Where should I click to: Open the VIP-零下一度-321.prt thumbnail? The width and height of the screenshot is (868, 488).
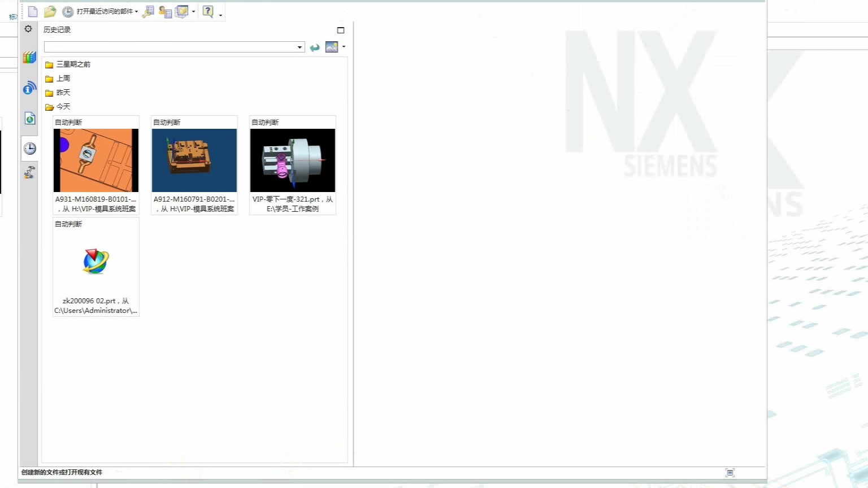click(x=293, y=160)
